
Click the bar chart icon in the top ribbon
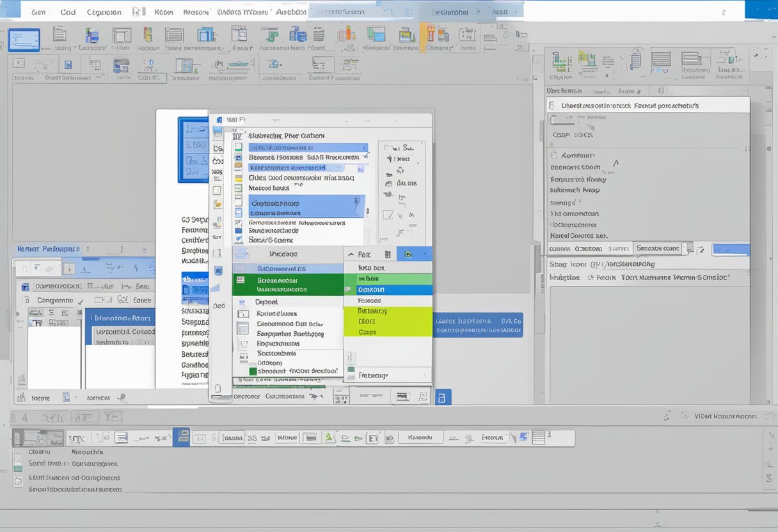point(346,35)
